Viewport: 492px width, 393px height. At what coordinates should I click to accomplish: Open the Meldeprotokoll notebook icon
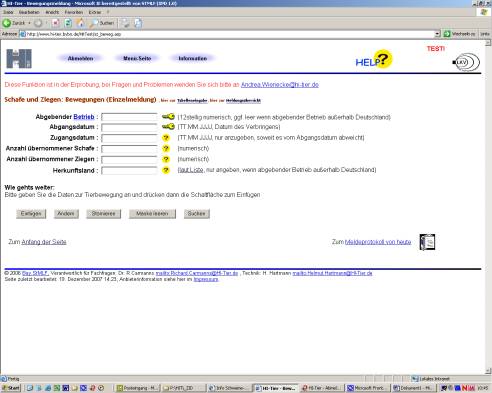[x=427, y=242]
